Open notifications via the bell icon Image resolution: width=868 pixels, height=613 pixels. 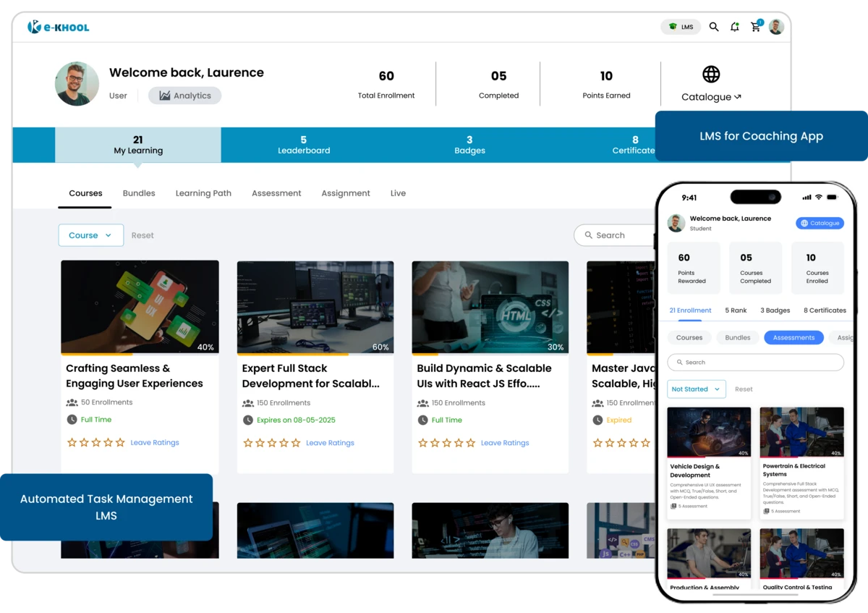click(735, 26)
